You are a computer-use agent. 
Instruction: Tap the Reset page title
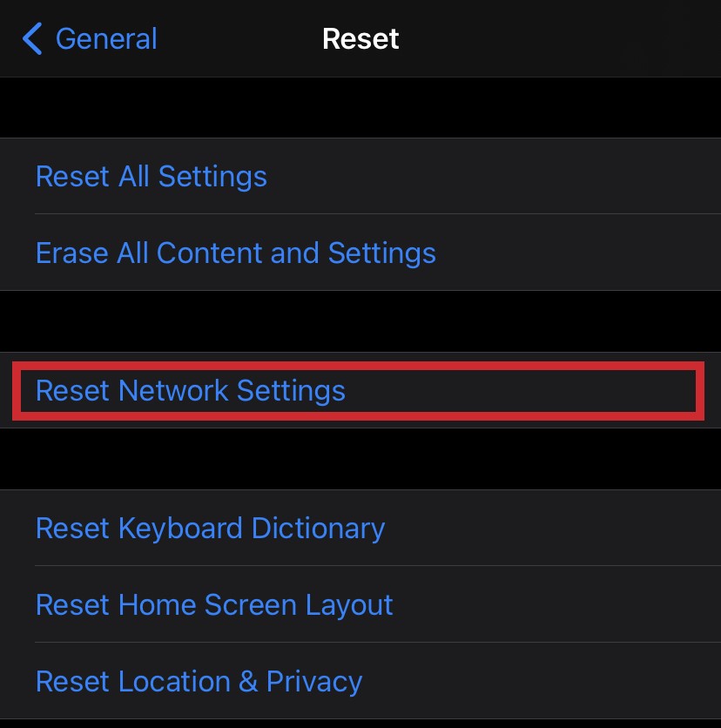[360, 39]
